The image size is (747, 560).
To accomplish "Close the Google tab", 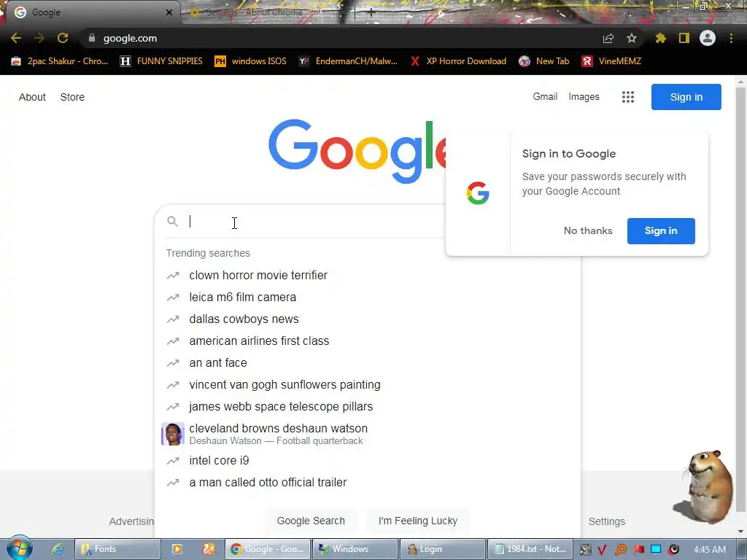I will click(x=169, y=12).
